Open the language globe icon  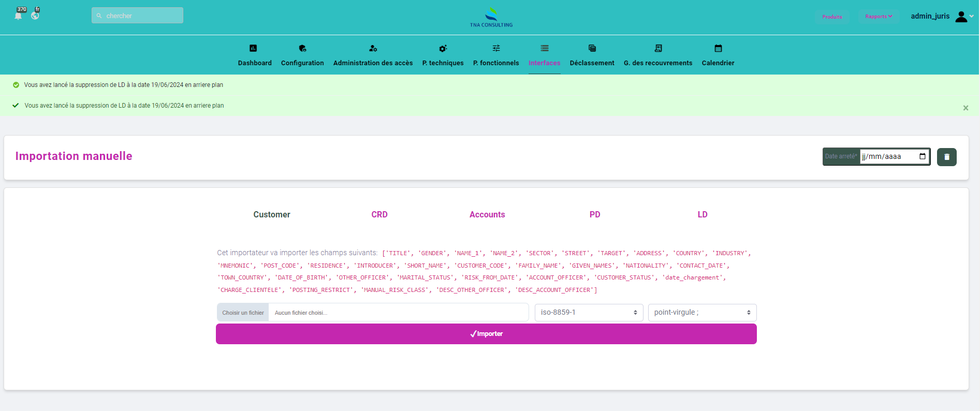coord(35,16)
